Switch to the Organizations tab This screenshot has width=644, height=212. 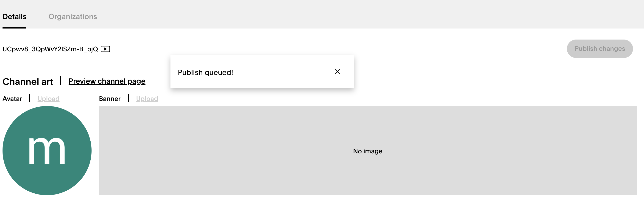click(x=73, y=17)
